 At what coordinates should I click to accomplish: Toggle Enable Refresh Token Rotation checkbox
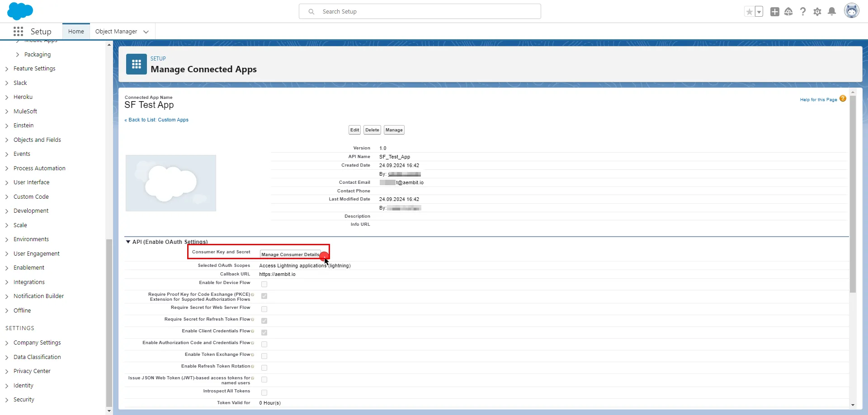click(264, 368)
